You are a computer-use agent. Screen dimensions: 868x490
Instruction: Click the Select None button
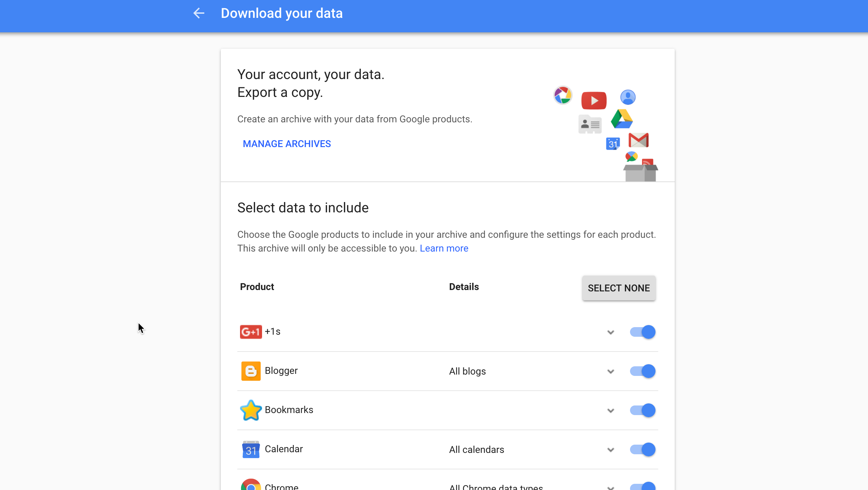pos(619,288)
